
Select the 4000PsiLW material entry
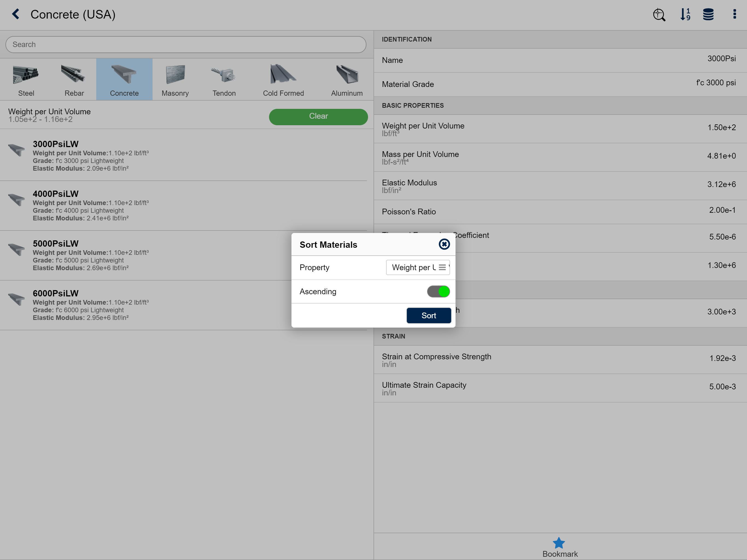point(183,205)
